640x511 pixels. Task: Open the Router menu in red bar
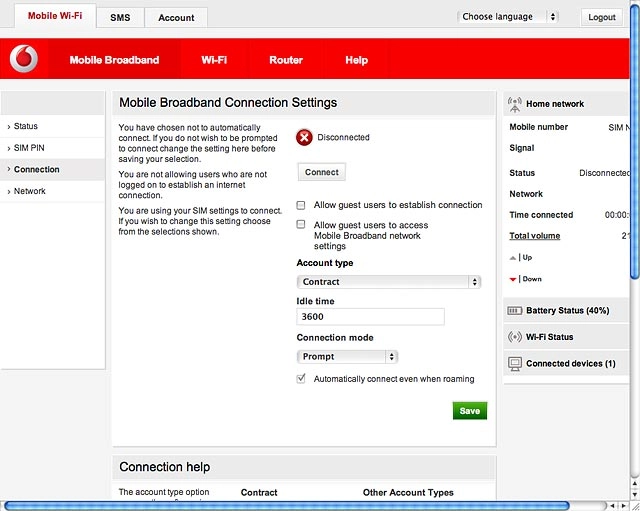[286, 60]
